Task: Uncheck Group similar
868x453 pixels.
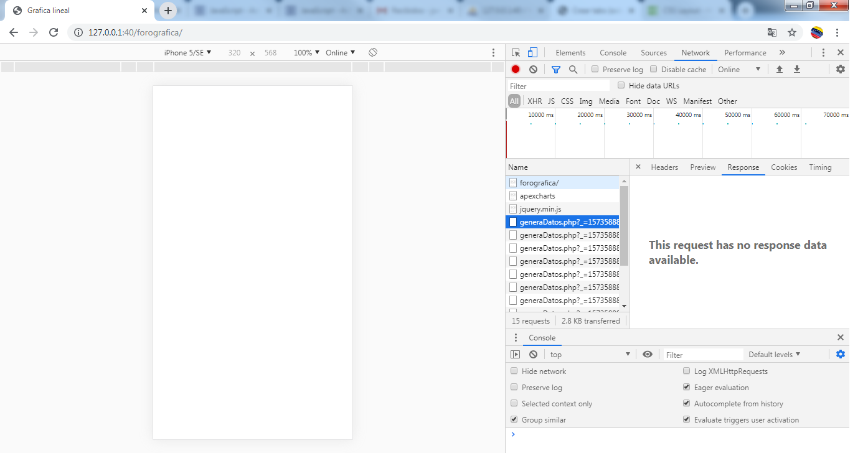Action: point(514,419)
